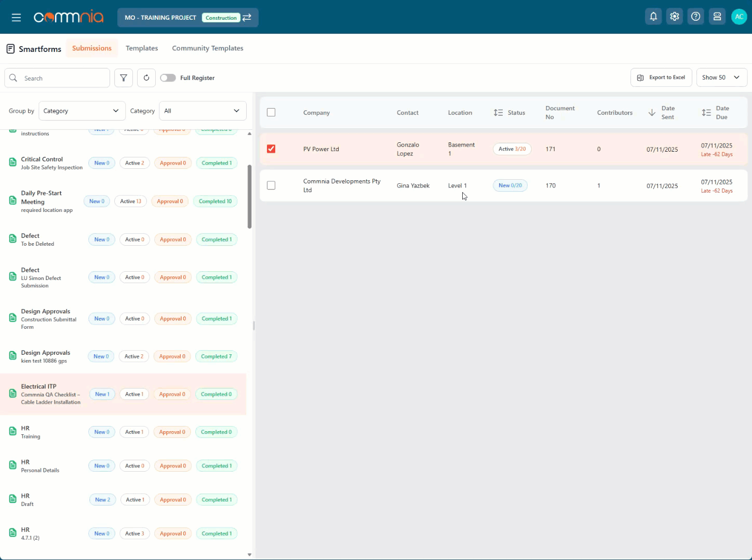752x560 pixels.
Task: Open the AC user avatar
Action: click(x=738, y=17)
